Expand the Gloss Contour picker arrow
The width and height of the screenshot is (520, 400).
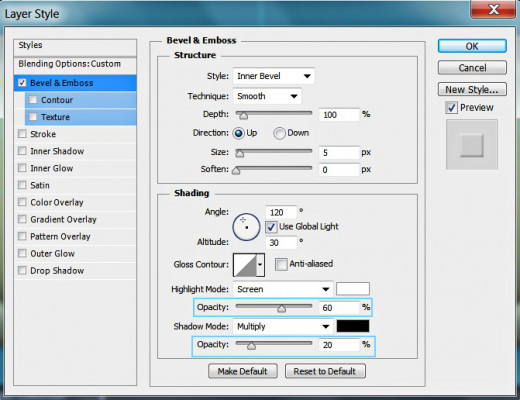(x=260, y=265)
